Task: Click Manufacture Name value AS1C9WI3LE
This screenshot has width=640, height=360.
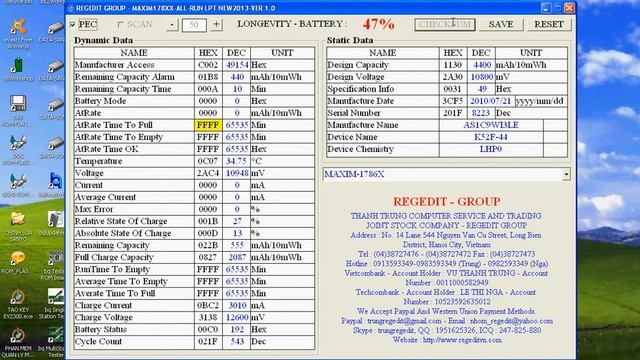Action: point(491,125)
